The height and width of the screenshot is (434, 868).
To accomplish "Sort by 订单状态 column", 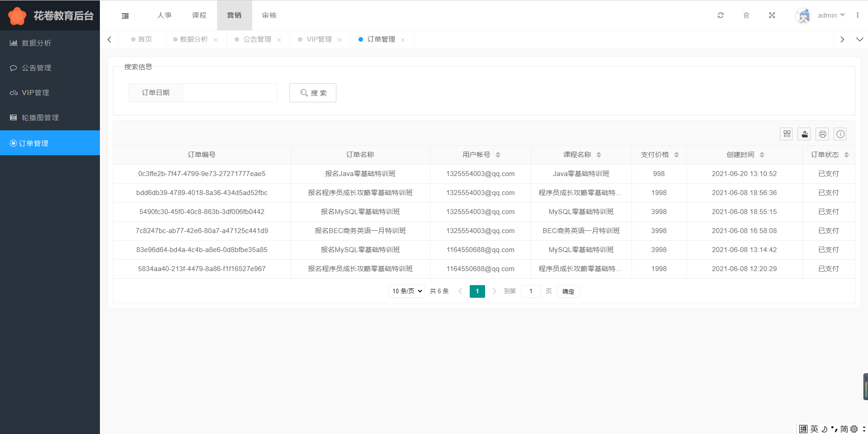I will [x=846, y=155].
